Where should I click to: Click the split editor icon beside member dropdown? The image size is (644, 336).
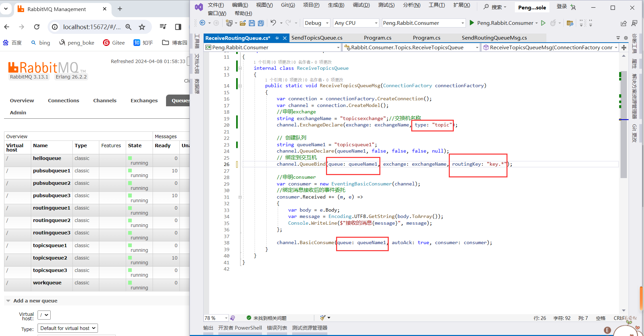click(624, 48)
